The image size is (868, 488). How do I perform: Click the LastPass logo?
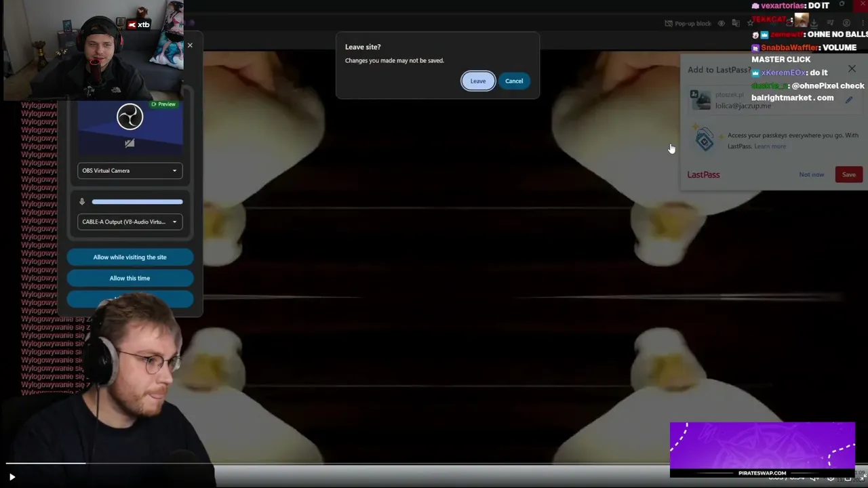(x=703, y=175)
